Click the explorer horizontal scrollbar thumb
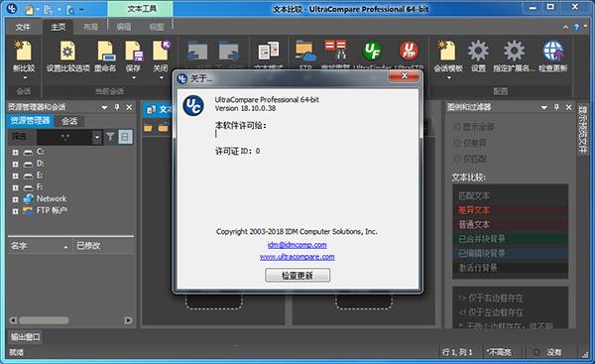The width and height of the screenshot is (595, 364). click(x=44, y=320)
